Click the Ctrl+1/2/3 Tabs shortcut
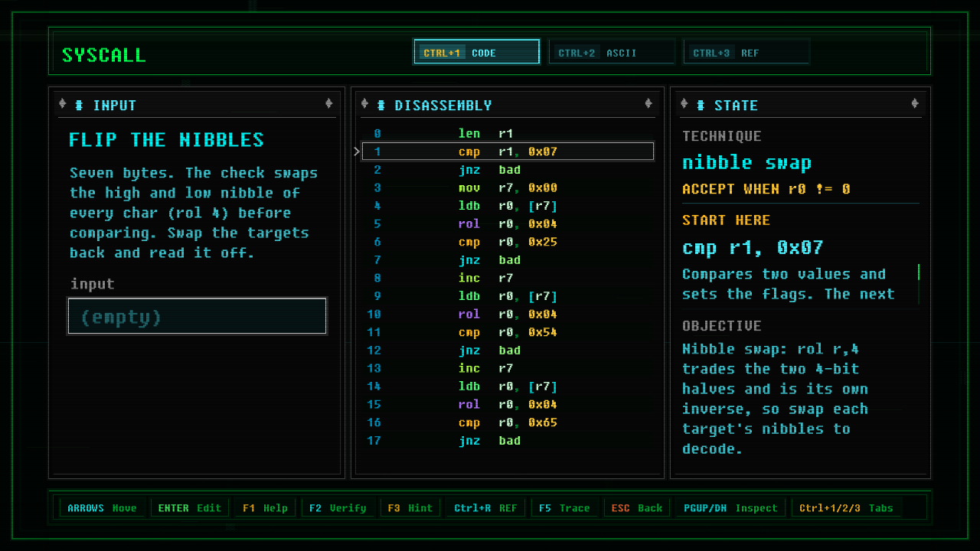The width and height of the screenshot is (980, 551). [x=848, y=508]
